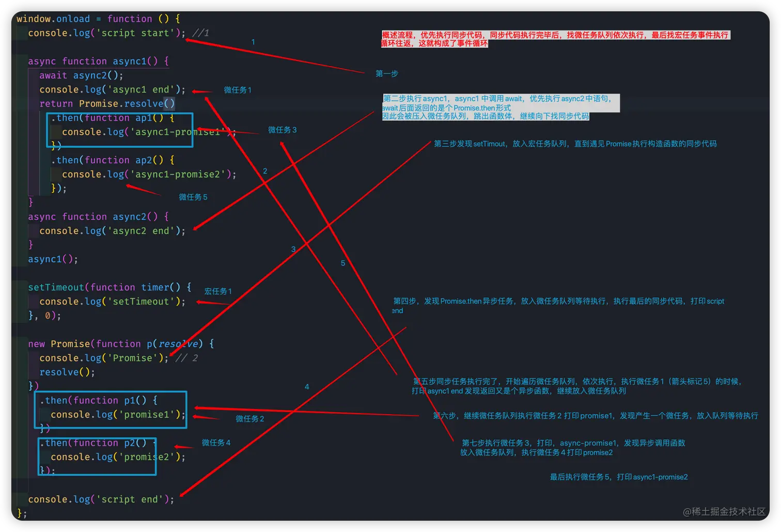Click the 微任务2 annotation near promise1
The width and height of the screenshot is (781, 532).
point(250,418)
